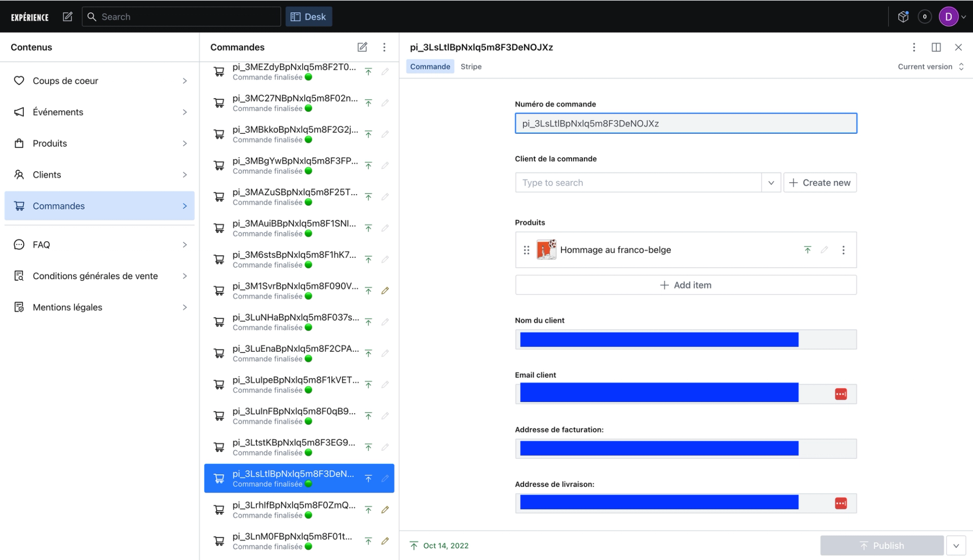This screenshot has height=560, width=973.
Task: Click the Create new button
Action: [819, 182]
